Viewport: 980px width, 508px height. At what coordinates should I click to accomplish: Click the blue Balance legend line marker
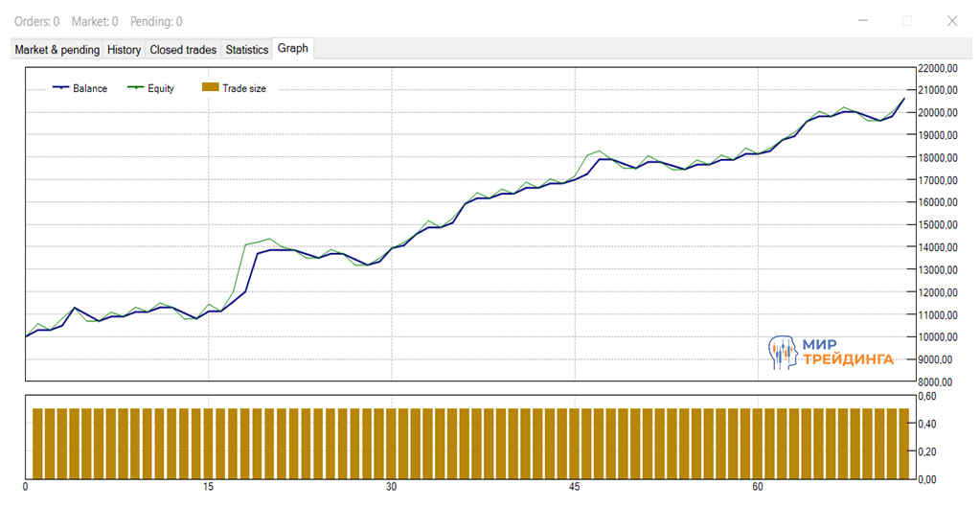(x=60, y=88)
